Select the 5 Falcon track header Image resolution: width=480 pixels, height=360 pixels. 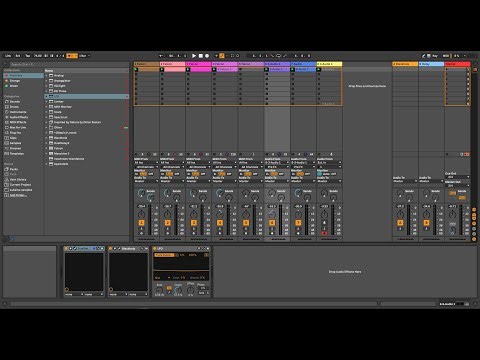(251, 64)
